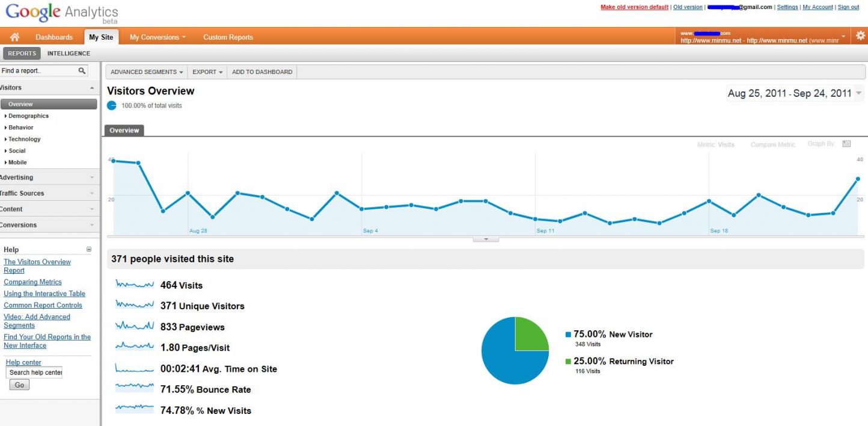Image resolution: width=868 pixels, height=426 pixels.
Task: Click the Search help center field
Action: coord(34,372)
